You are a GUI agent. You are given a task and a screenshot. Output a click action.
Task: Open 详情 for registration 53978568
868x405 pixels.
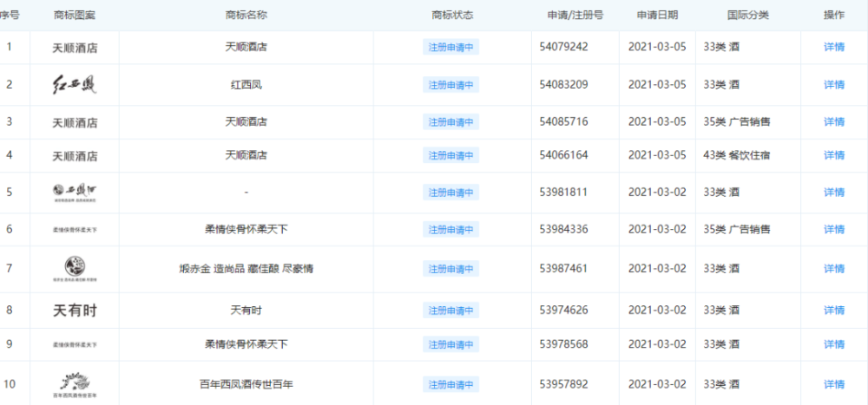pyautogui.click(x=833, y=344)
